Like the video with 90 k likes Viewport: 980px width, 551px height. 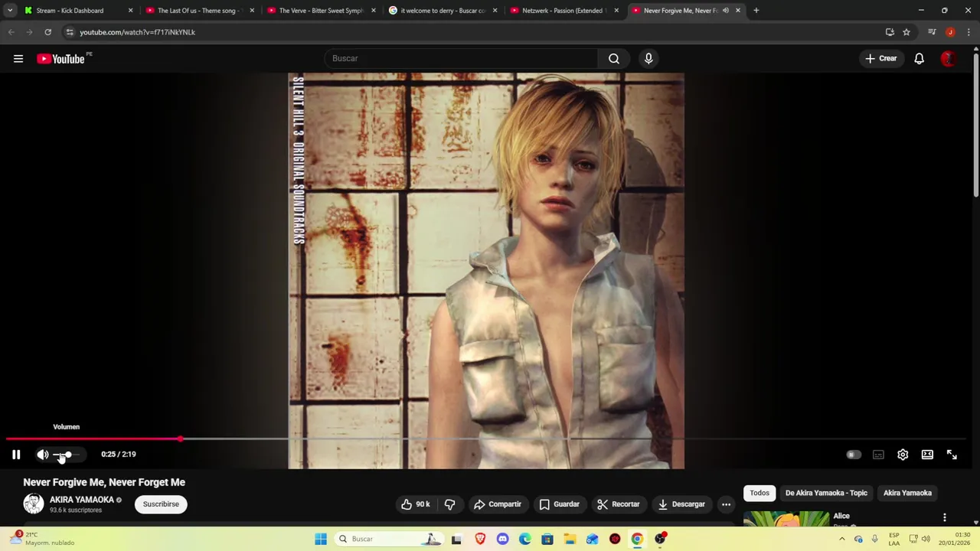click(x=416, y=504)
